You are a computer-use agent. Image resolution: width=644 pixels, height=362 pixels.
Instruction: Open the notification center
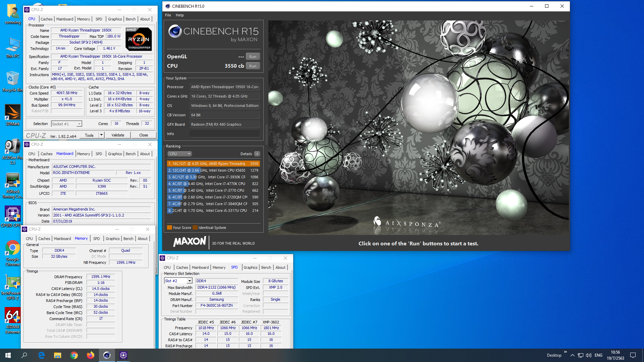(633, 355)
